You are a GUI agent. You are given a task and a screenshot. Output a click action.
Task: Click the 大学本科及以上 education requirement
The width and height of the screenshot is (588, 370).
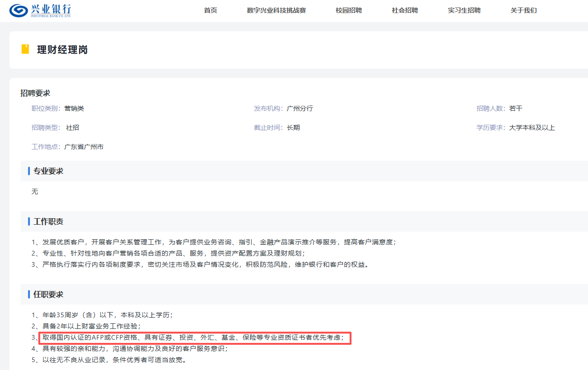532,128
